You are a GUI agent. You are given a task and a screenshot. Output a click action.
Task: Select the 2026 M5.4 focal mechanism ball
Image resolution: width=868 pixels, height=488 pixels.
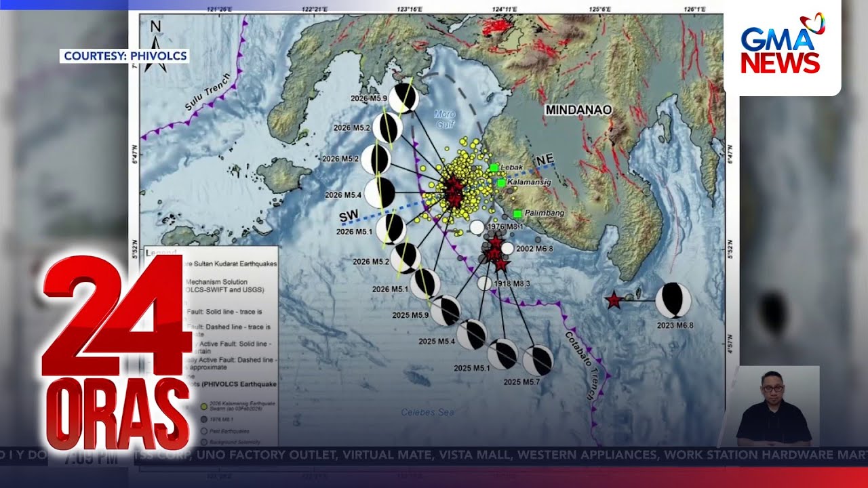pos(380,192)
